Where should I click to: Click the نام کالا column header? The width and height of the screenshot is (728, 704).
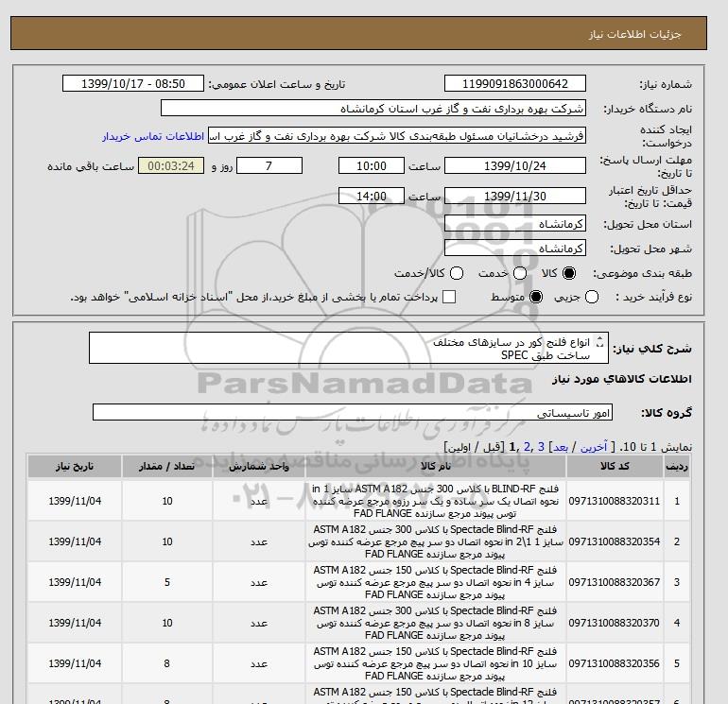(436, 467)
